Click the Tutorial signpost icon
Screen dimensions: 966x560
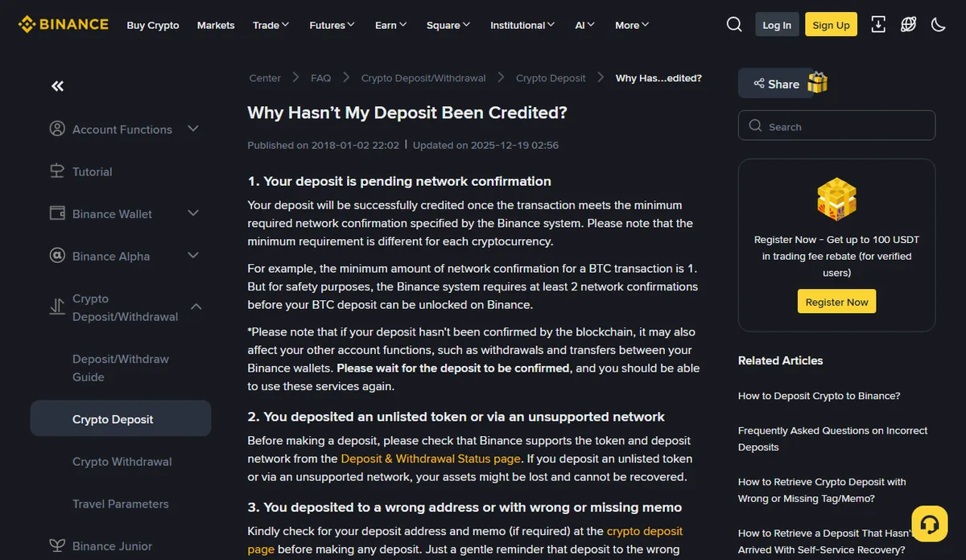coord(57,171)
